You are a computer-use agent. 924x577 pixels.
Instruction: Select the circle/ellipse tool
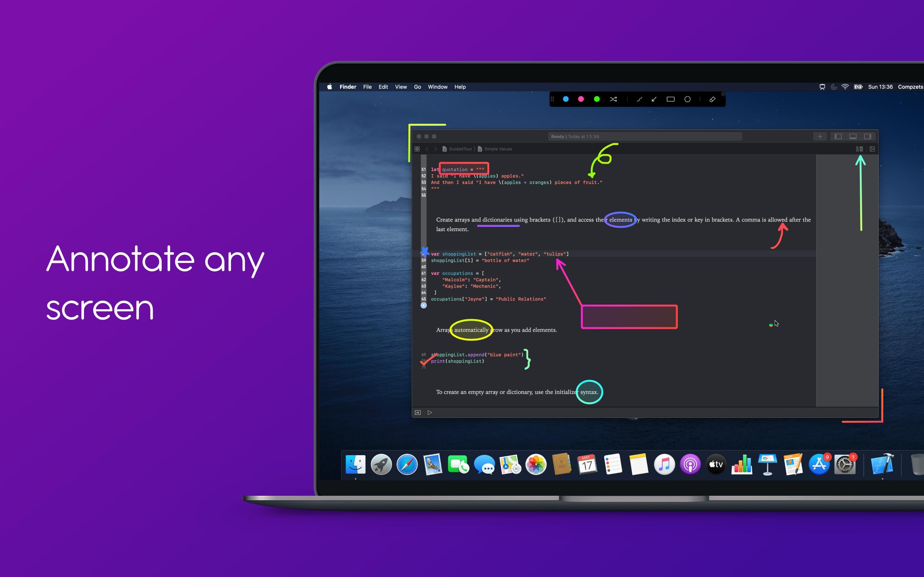tap(689, 99)
